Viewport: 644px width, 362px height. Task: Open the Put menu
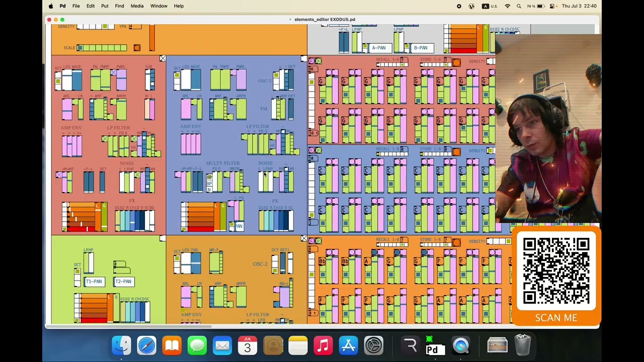pyautogui.click(x=105, y=6)
